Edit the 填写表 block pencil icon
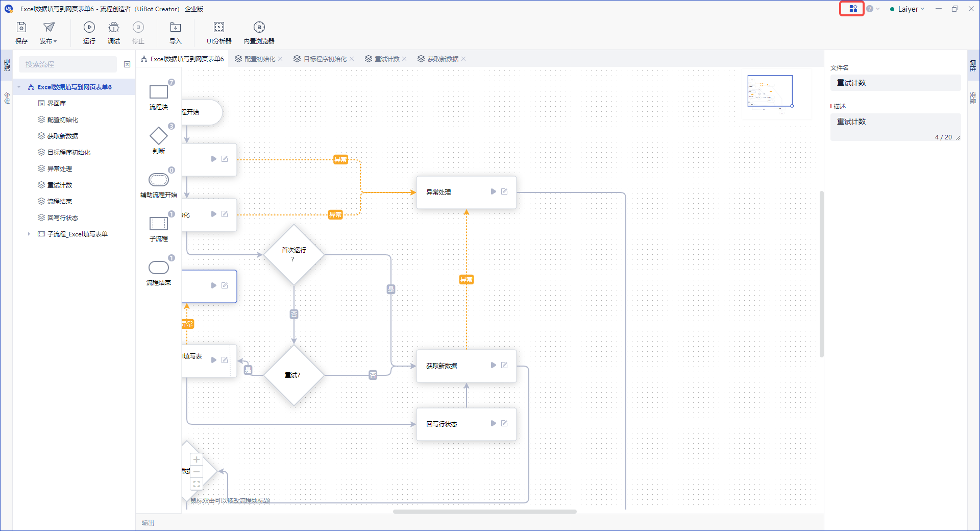The height and width of the screenshot is (531, 980). pos(225,360)
